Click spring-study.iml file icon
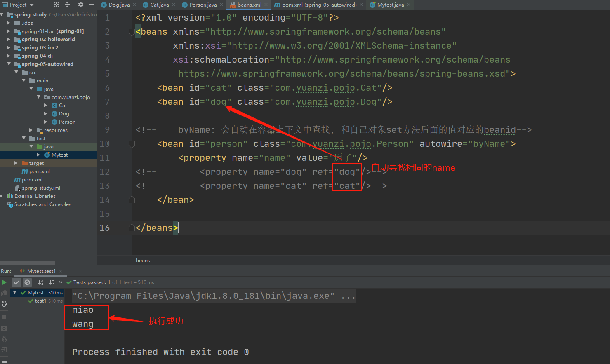Image resolution: width=610 pixels, height=364 pixels. [x=17, y=188]
